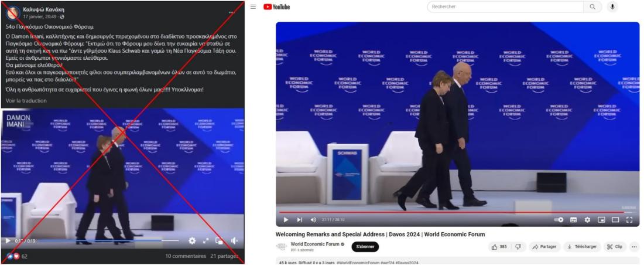The width and height of the screenshot is (644, 265).
Task: View the 62 post reactions
Action: click(17, 256)
